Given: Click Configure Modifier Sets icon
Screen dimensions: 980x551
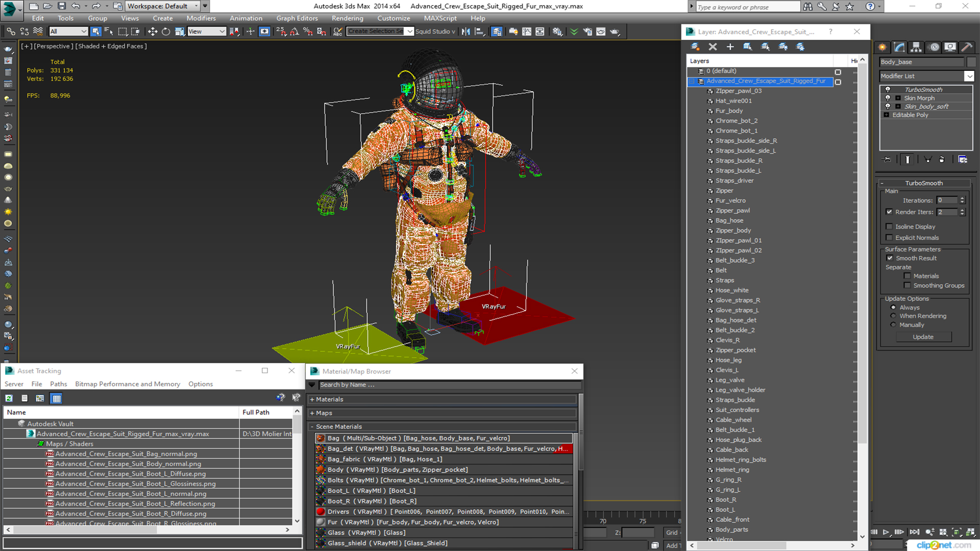Looking at the screenshot, I should click(x=963, y=160).
